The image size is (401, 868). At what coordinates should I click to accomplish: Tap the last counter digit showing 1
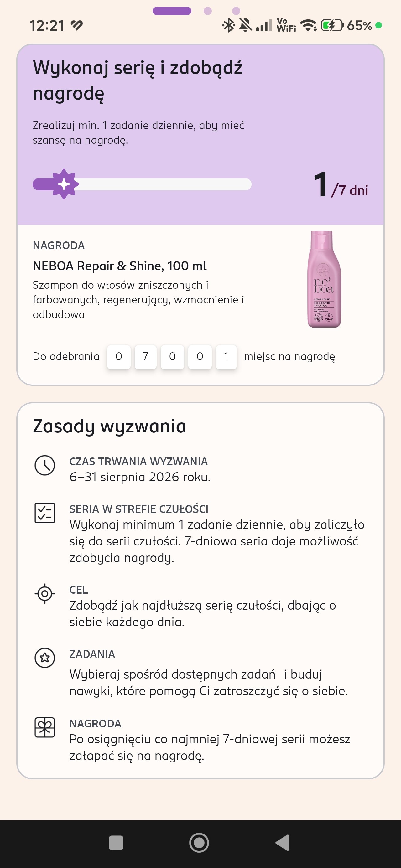pyautogui.click(x=226, y=357)
